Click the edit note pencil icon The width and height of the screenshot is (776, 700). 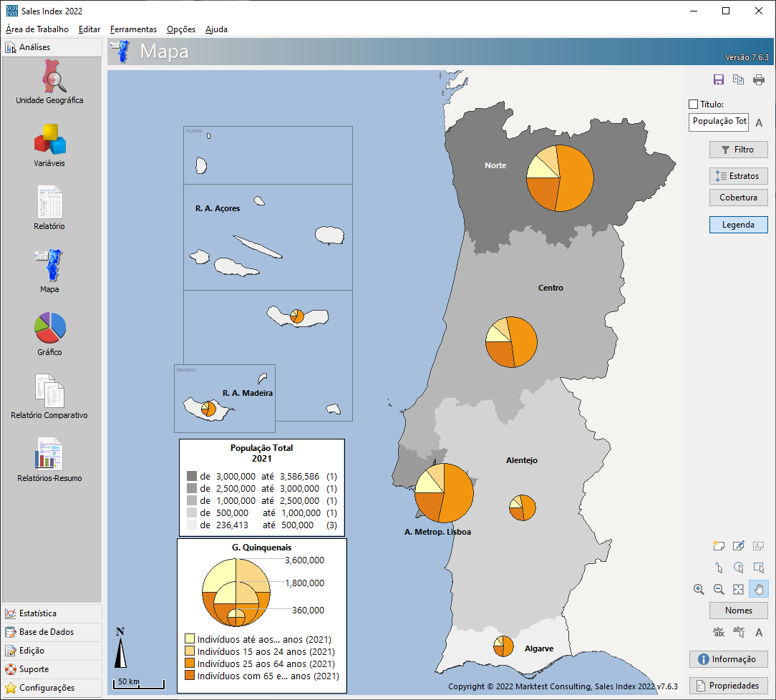tap(739, 546)
